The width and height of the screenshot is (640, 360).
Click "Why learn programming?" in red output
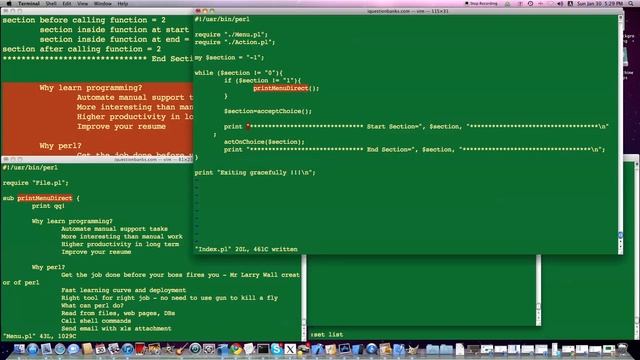pos(91,88)
